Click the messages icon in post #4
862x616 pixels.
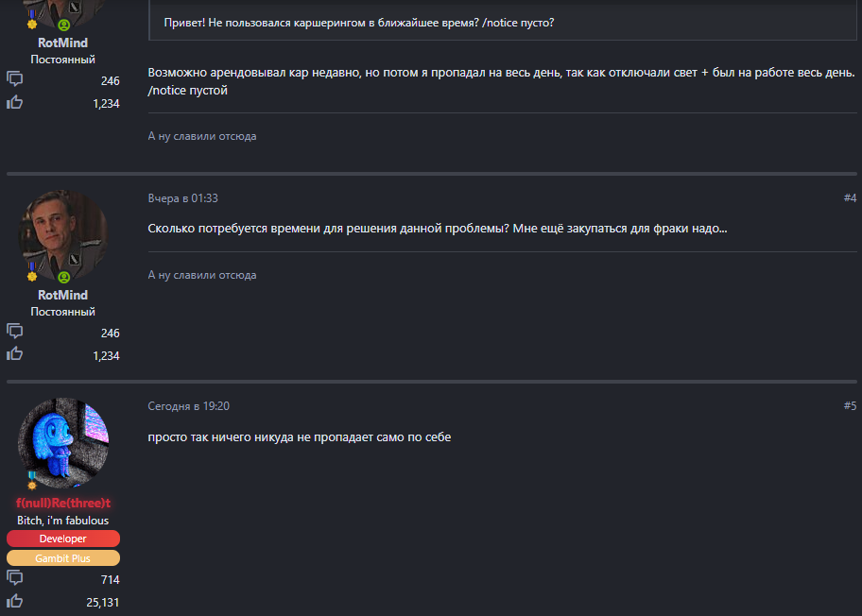[15, 332]
